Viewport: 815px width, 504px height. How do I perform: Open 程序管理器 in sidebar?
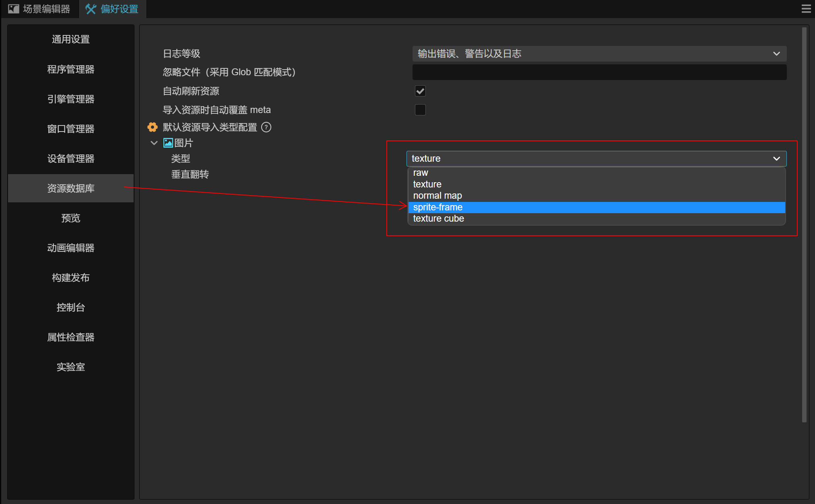click(71, 69)
